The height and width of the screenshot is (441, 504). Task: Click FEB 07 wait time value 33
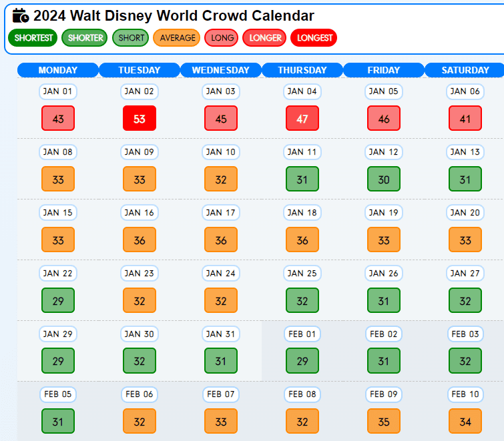221,421
